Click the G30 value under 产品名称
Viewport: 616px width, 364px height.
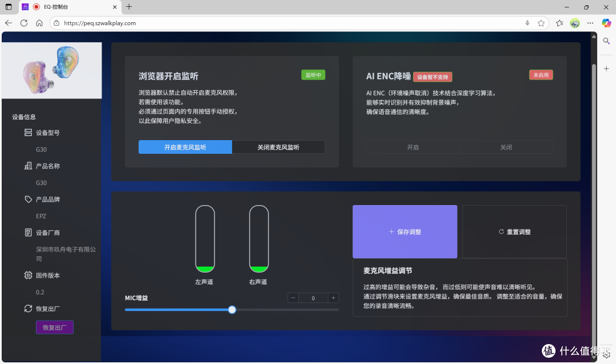41,183
